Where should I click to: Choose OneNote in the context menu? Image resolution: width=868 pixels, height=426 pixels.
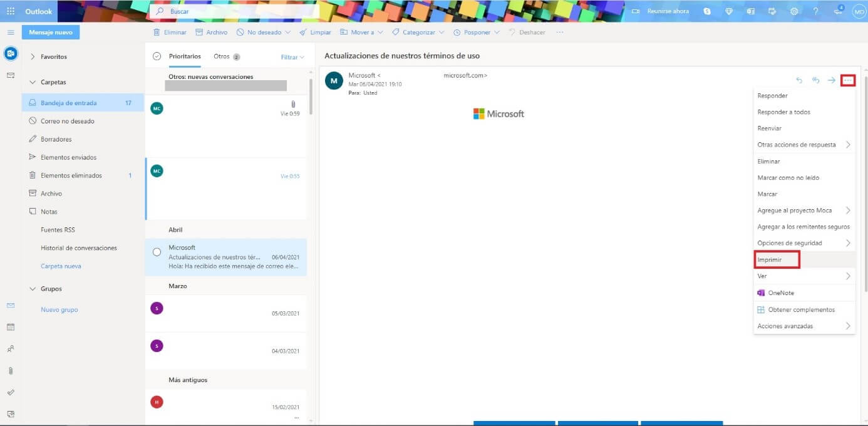point(804,293)
